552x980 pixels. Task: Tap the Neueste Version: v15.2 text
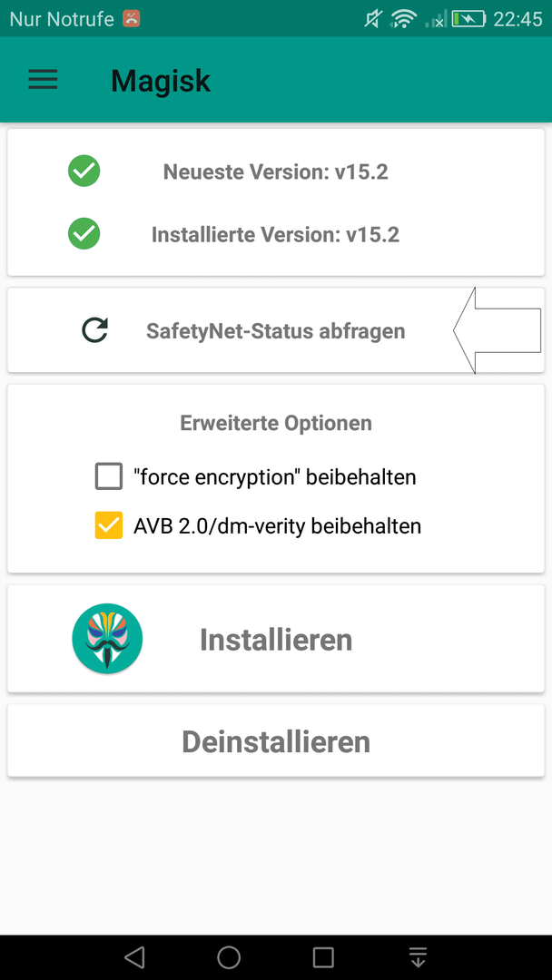pyautogui.click(x=276, y=171)
